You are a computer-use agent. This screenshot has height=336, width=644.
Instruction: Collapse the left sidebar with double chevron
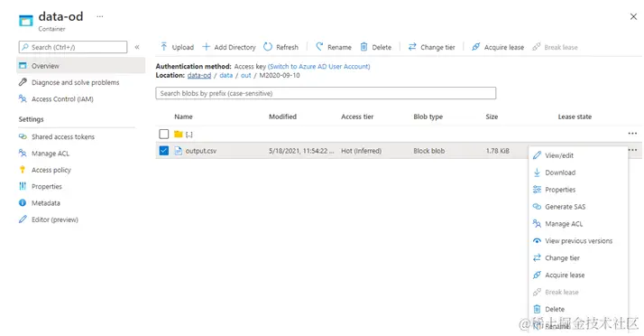pyautogui.click(x=137, y=47)
